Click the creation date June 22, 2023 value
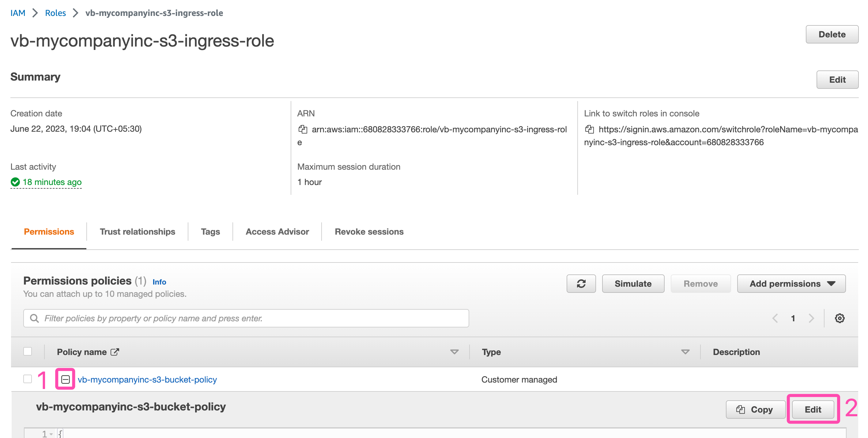The height and width of the screenshot is (438, 868). [76, 129]
